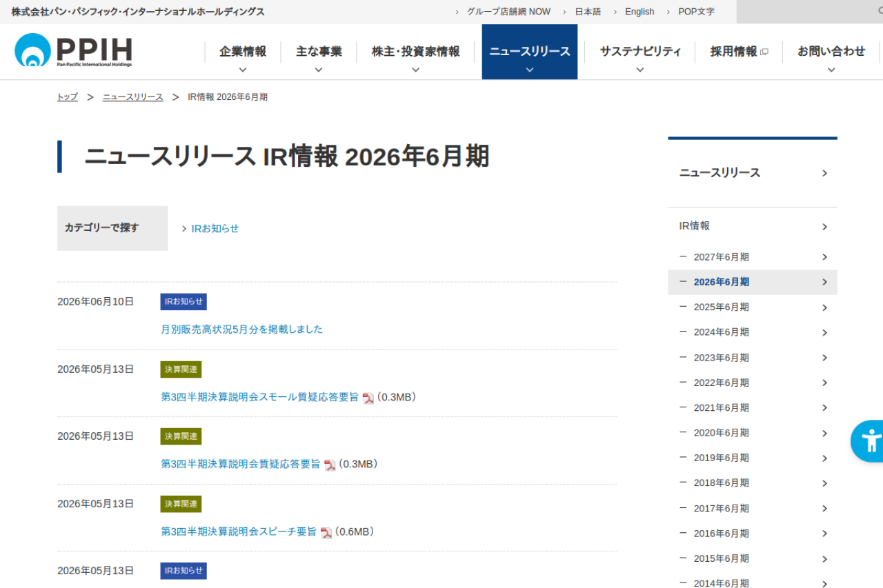Expand ニュースリリース menu chevron
This screenshot has height=588, width=883.
530,70
